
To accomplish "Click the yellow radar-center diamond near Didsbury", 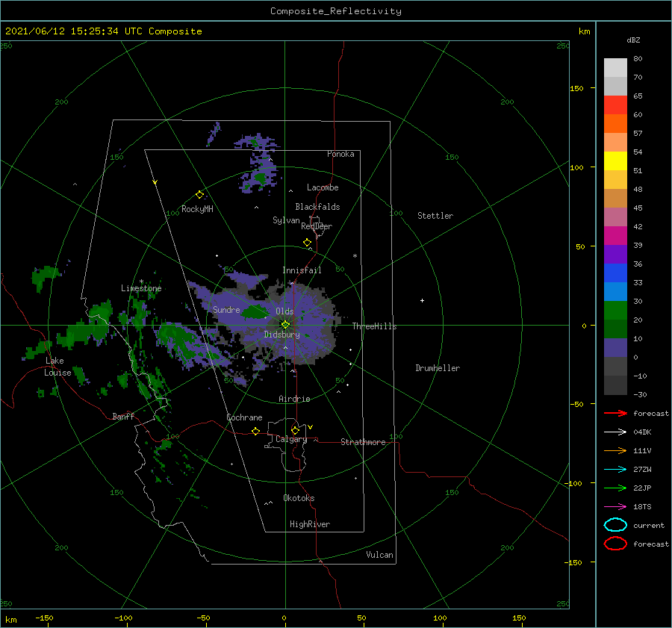I will tap(285, 325).
